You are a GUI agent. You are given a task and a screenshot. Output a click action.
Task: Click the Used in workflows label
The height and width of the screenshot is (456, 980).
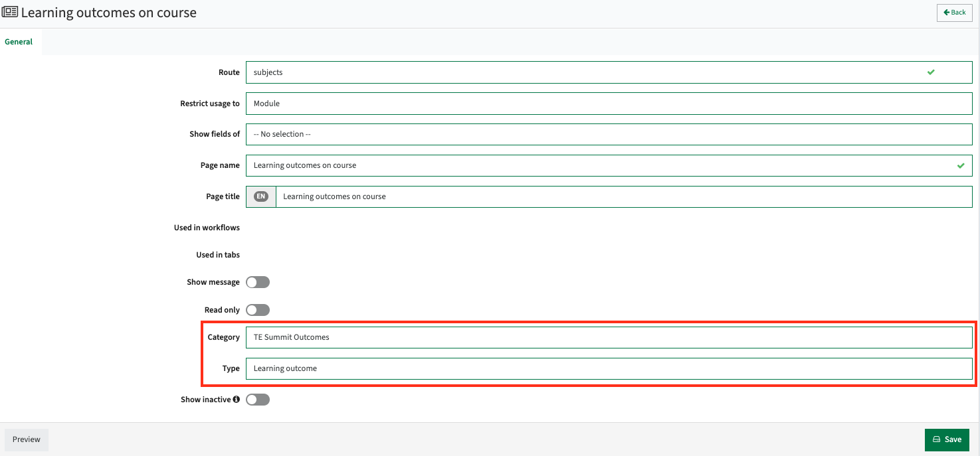[207, 228]
